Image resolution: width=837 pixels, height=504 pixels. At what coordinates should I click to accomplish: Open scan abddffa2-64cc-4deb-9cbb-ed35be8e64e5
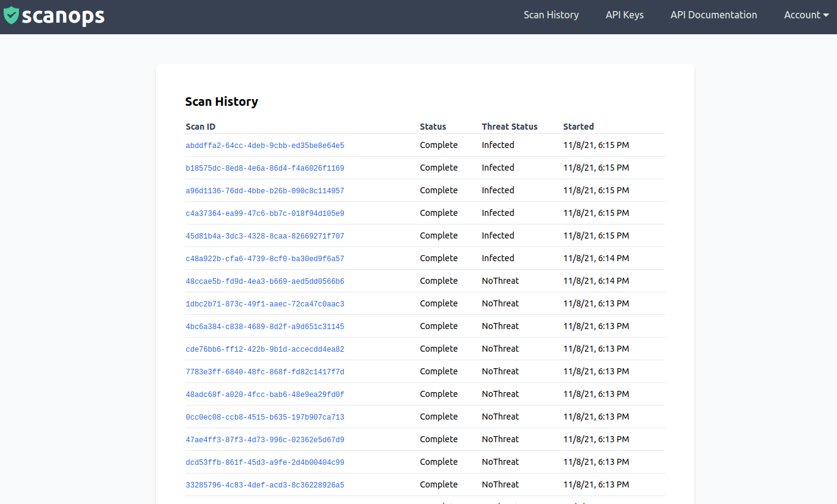pyautogui.click(x=265, y=146)
